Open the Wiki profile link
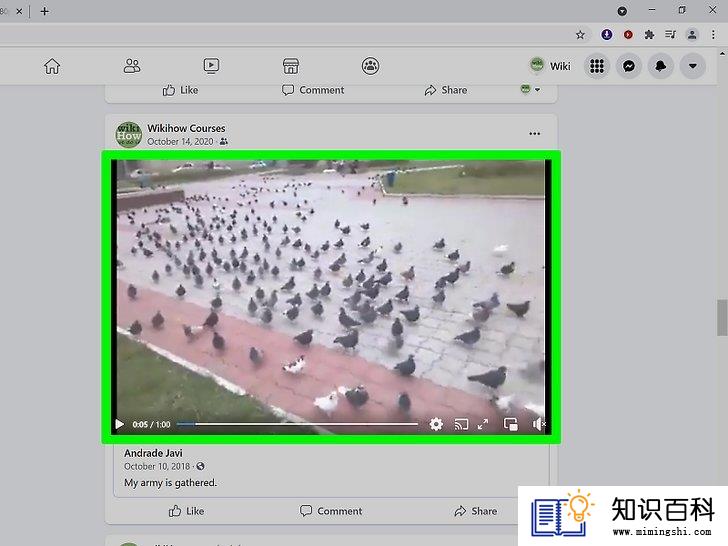 point(550,66)
